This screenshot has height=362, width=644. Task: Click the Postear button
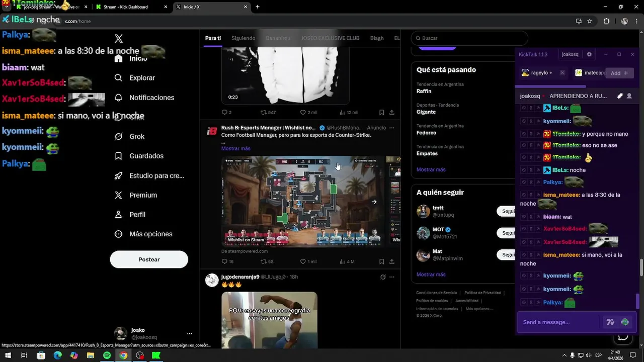pyautogui.click(x=149, y=259)
